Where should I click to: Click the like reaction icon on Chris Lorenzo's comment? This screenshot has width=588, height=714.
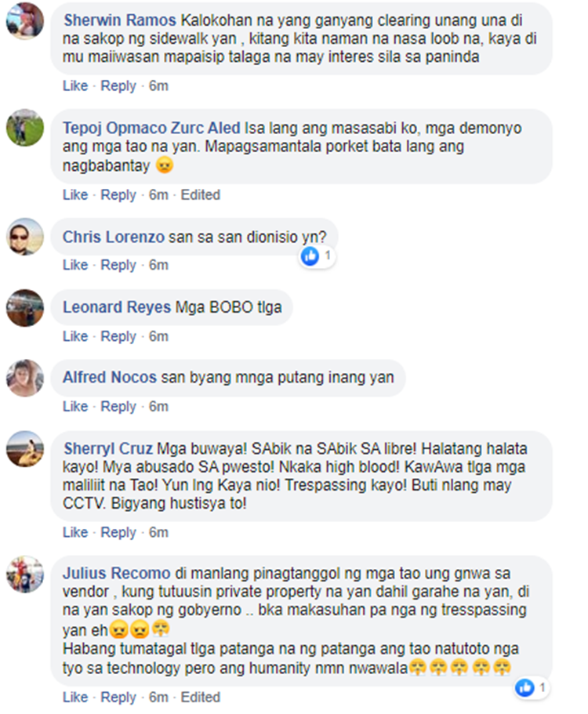(x=310, y=256)
